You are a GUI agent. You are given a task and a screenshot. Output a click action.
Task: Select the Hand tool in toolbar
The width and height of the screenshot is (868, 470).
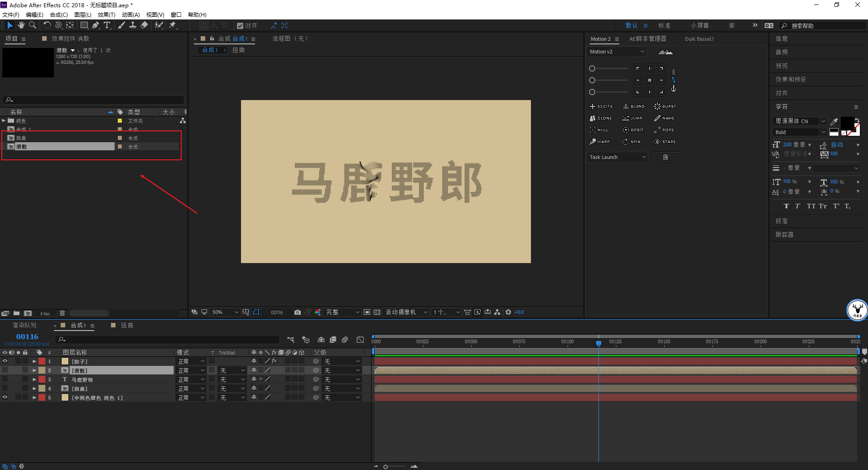21,25
